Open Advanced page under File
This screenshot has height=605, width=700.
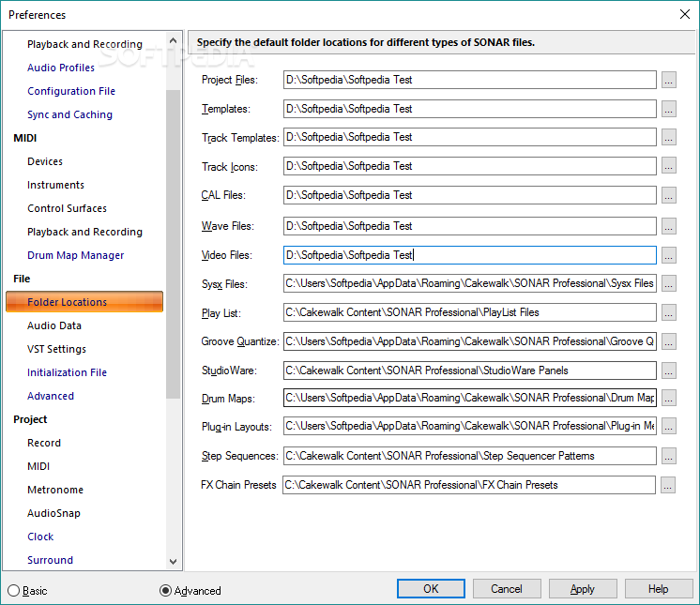[51, 396]
